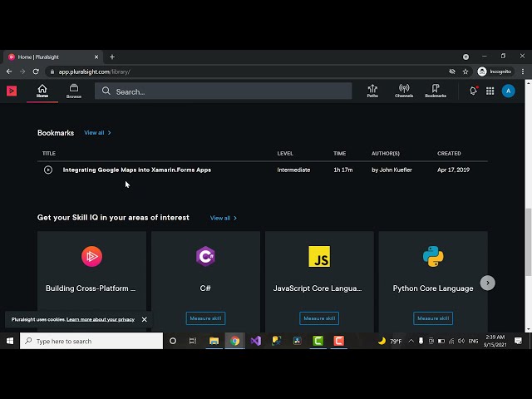Click the tracking protection eye icon

click(452, 71)
